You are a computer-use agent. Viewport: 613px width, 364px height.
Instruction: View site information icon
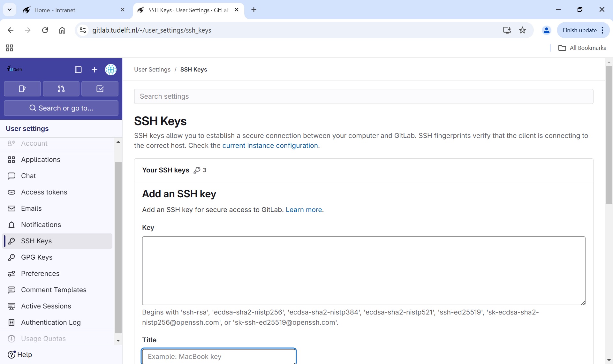pyautogui.click(x=83, y=30)
